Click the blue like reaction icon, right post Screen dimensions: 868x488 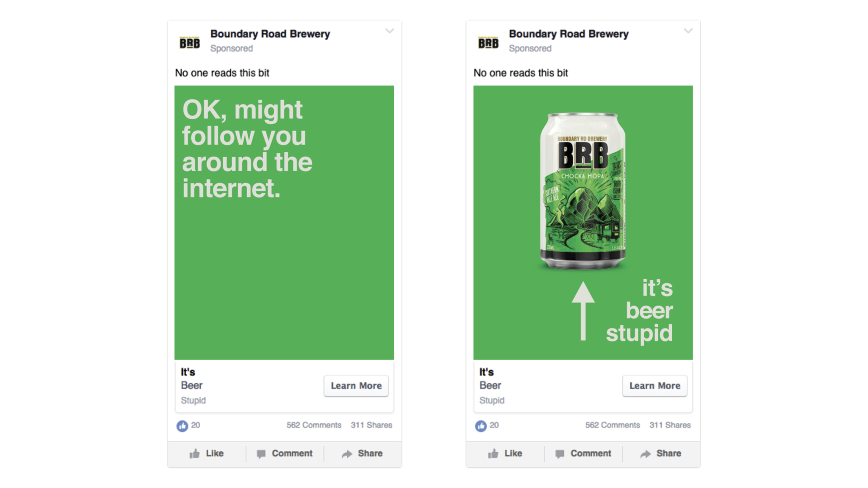pos(481,426)
